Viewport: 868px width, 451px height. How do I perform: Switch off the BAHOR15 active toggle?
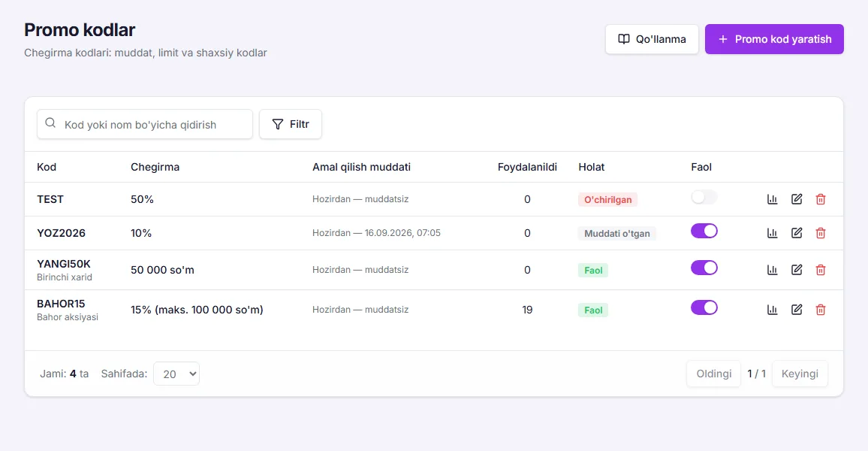coord(704,307)
